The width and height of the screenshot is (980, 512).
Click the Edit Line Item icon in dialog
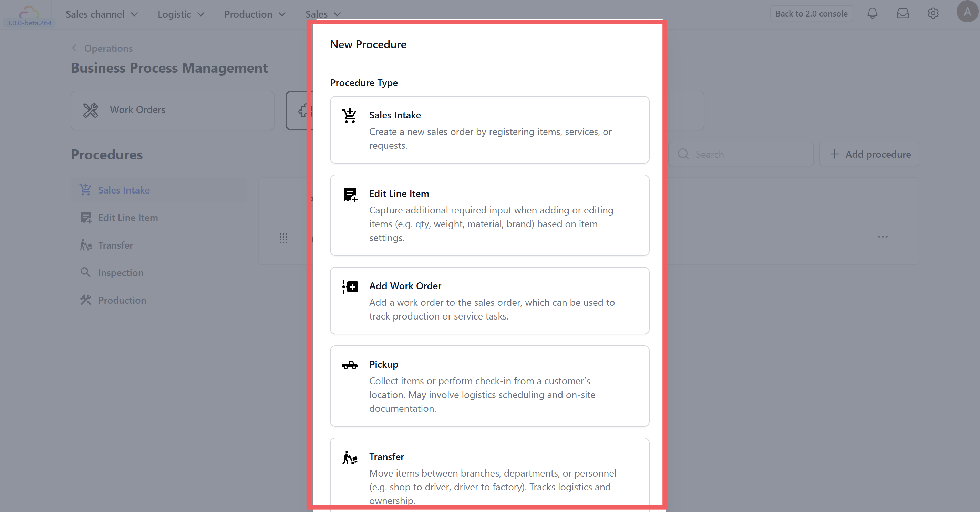[350, 195]
